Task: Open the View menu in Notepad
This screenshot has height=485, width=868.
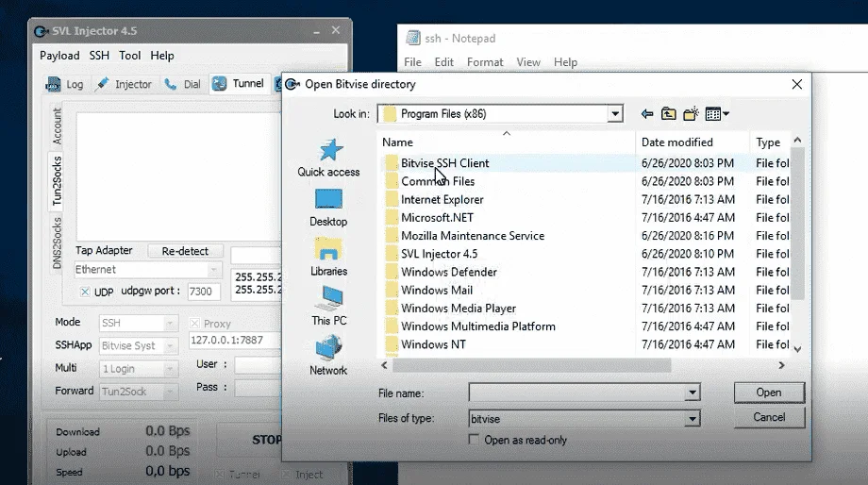Action: (528, 62)
